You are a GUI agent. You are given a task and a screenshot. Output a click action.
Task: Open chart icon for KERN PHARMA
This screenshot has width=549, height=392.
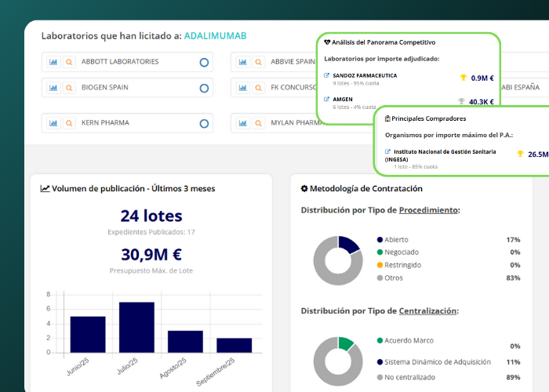(x=53, y=123)
